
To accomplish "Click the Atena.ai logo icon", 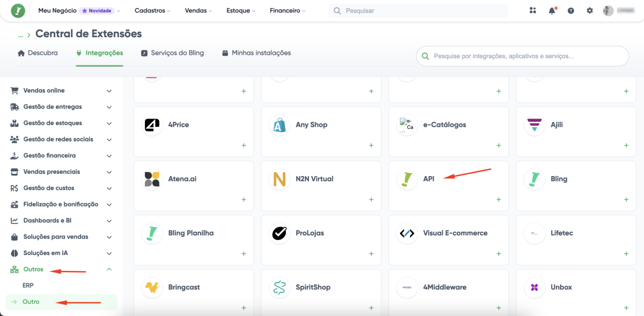I will pos(152,179).
